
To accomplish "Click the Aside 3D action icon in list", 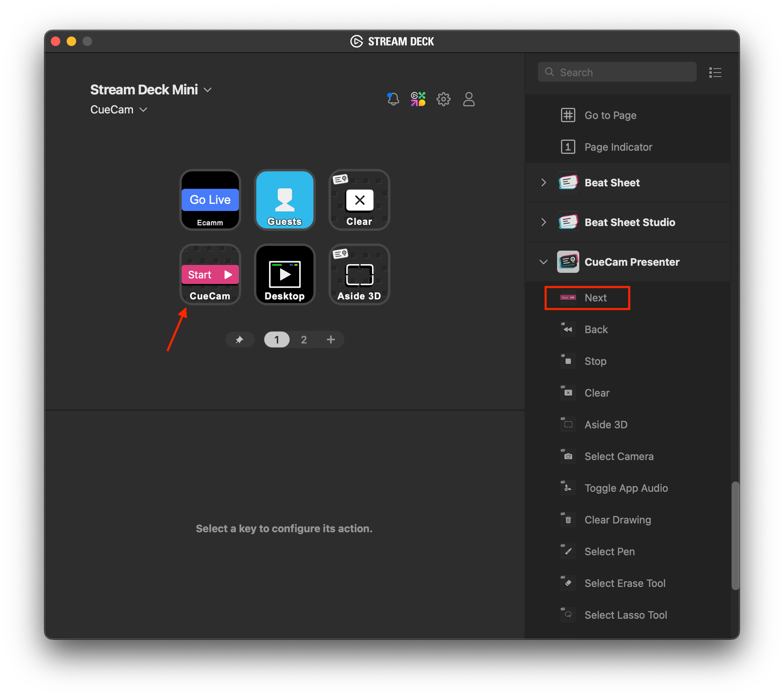I will click(x=568, y=424).
